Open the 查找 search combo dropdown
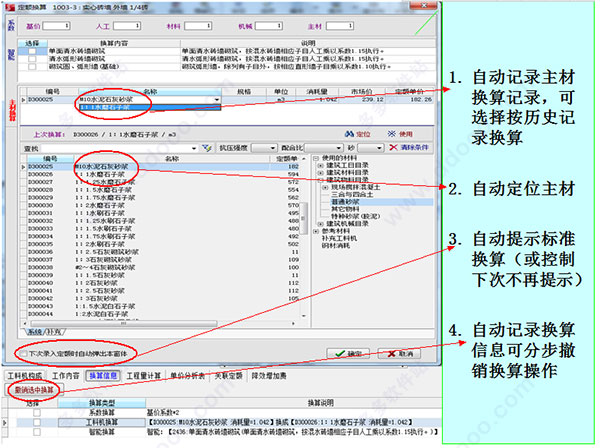 [x=194, y=148]
